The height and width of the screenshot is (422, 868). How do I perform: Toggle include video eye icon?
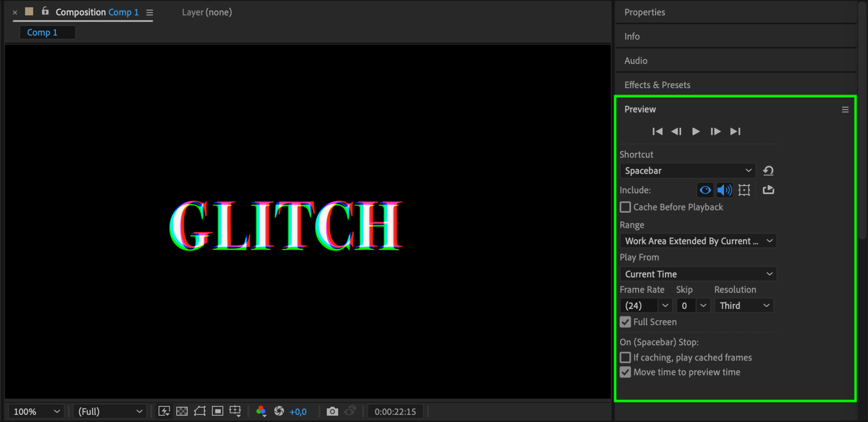[x=705, y=190]
